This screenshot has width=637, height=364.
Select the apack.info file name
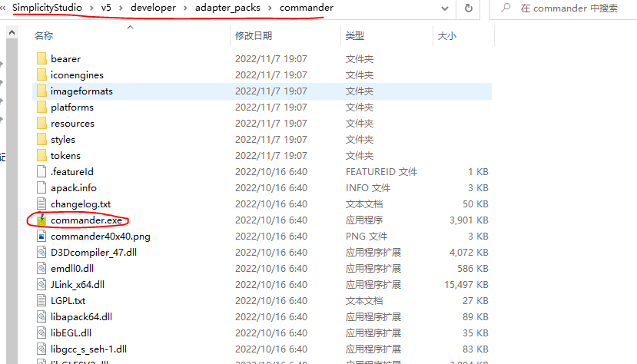click(74, 188)
